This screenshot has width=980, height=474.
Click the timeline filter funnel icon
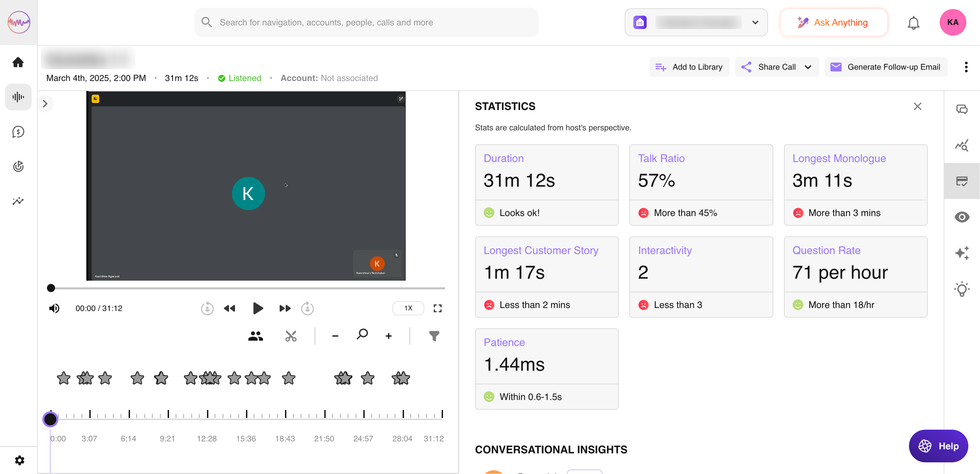(434, 336)
